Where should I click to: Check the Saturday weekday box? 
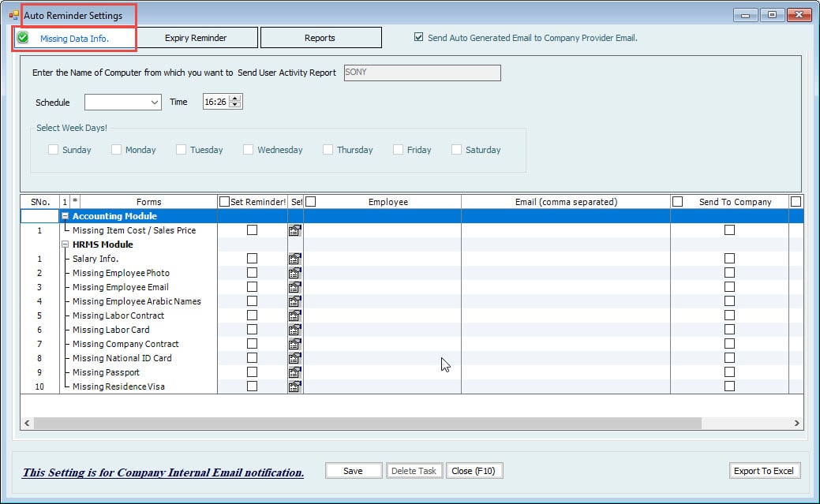pyautogui.click(x=456, y=150)
